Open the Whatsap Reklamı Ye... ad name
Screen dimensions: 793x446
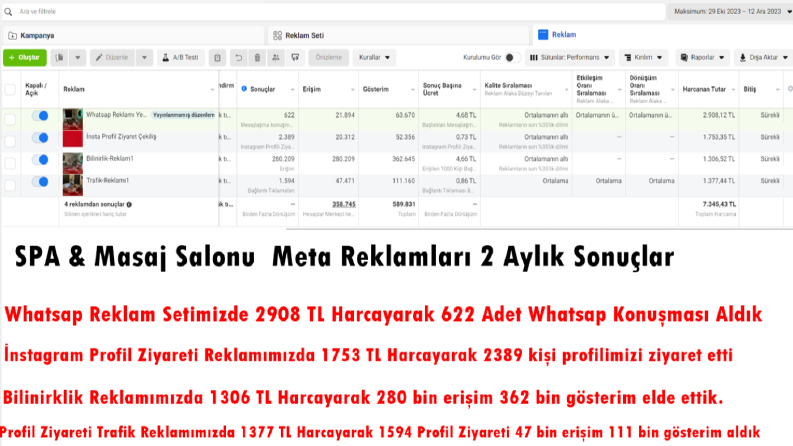[116, 115]
